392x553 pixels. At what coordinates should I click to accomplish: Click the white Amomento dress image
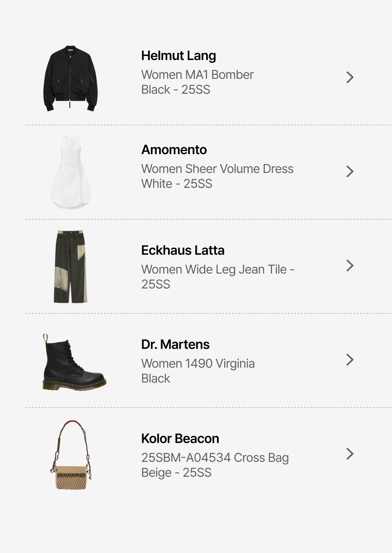(x=71, y=173)
